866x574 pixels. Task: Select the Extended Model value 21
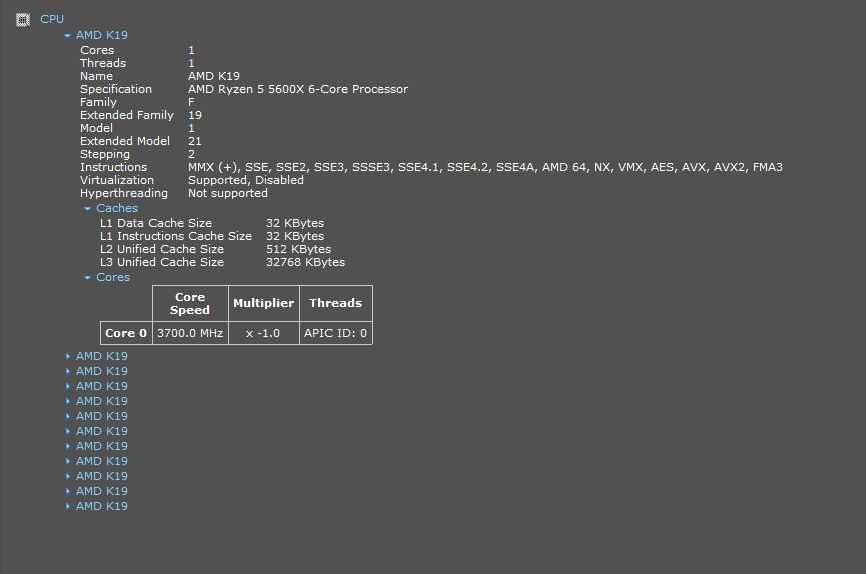coord(195,141)
